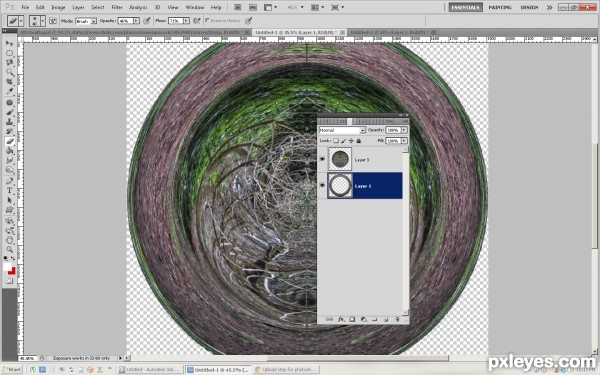The height and width of the screenshot is (375, 600).
Task: Switch to DESIGN workspace
Action: coord(529,7)
